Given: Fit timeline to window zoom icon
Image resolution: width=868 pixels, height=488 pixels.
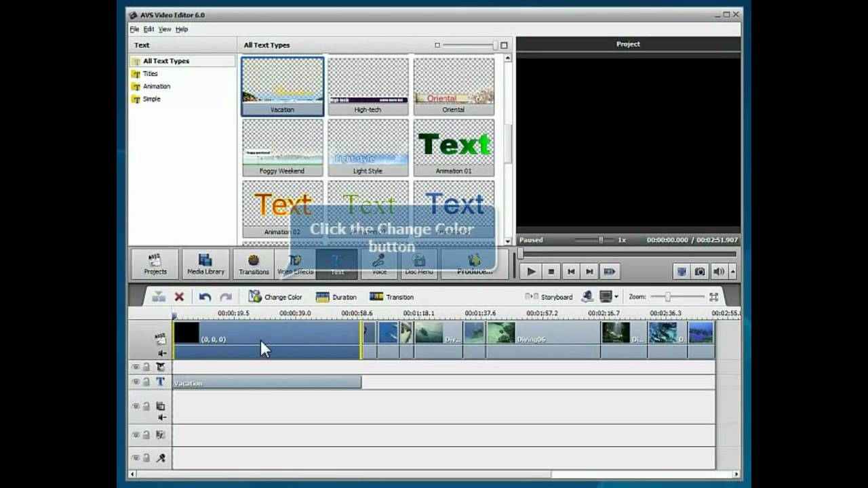Looking at the screenshot, I should pyautogui.click(x=713, y=297).
